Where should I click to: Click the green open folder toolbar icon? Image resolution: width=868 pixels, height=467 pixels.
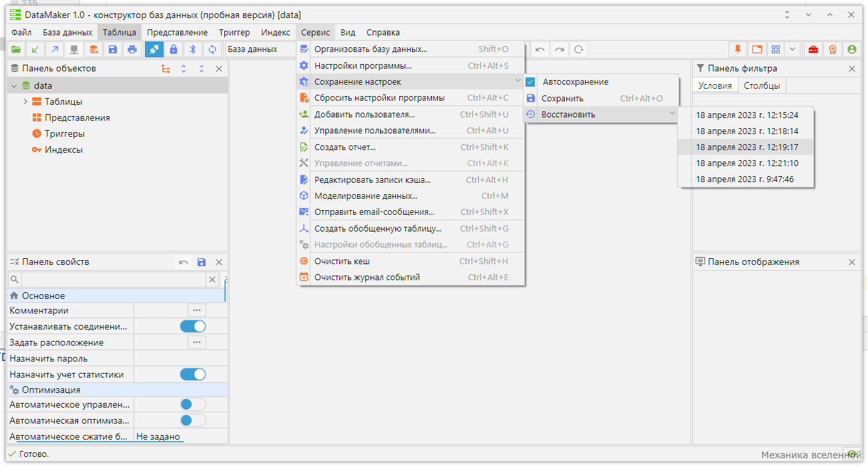(x=15, y=49)
